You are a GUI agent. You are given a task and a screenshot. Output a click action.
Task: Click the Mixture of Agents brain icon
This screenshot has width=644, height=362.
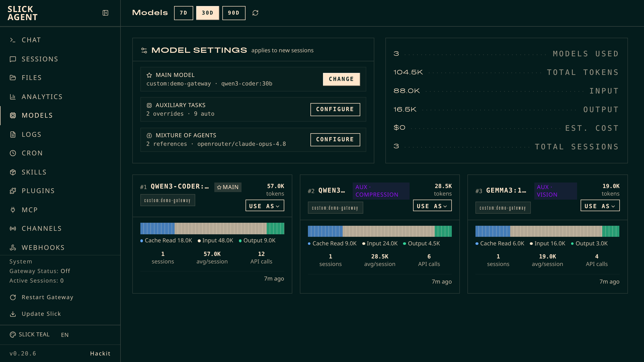[149, 135]
